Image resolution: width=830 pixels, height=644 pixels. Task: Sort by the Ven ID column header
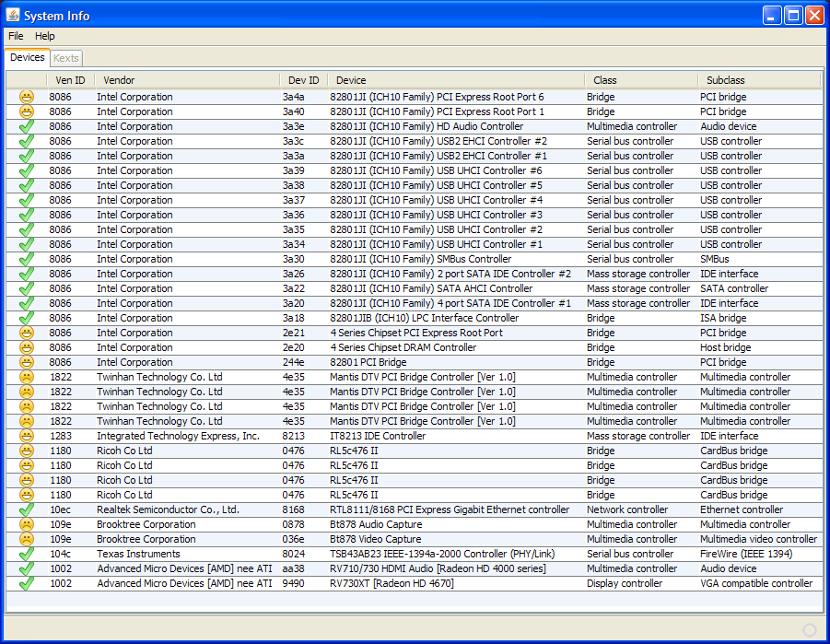coord(70,80)
